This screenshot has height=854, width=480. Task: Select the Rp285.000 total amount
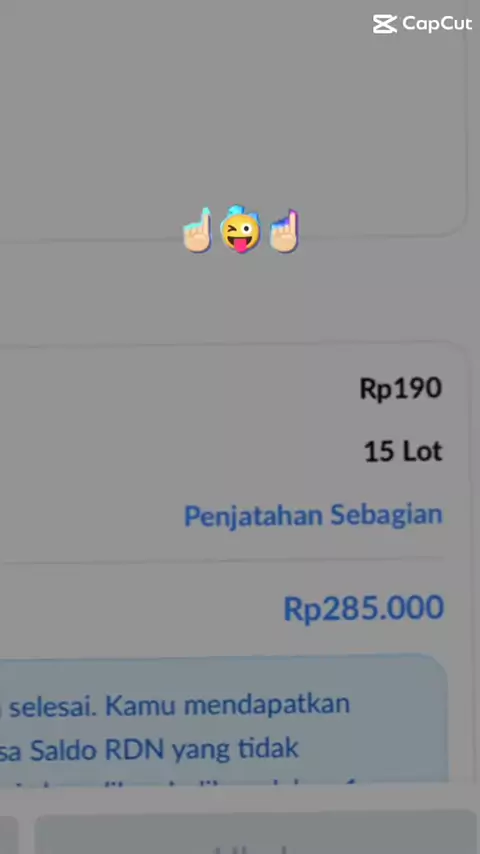[x=364, y=608]
